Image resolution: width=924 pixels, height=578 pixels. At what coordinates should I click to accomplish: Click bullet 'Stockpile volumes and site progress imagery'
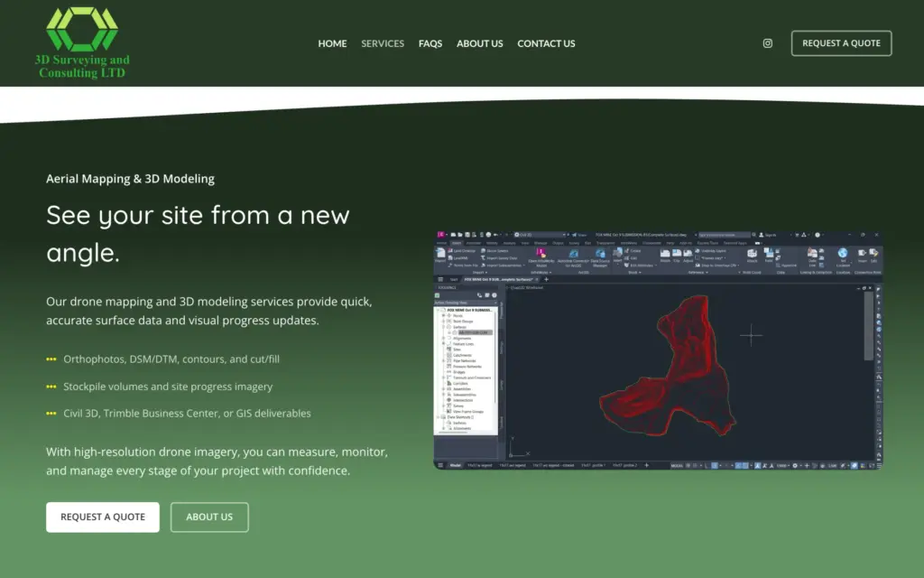coord(168,387)
